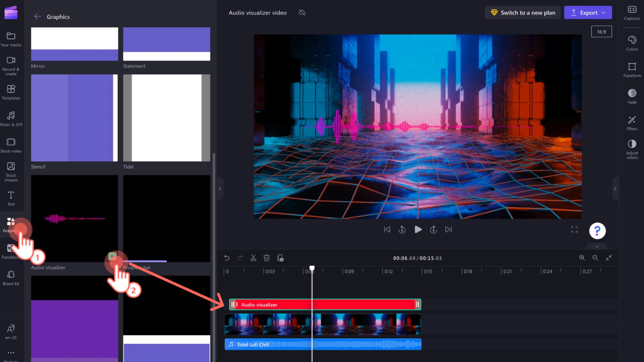Open the Filters panel
Viewport: 644px width, 362px height.
[x=632, y=123]
